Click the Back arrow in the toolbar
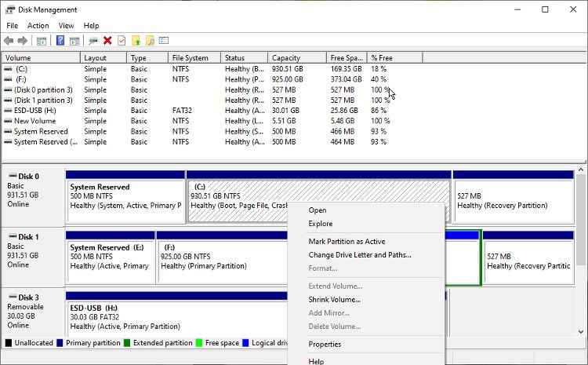The image size is (588, 365). pyautogui.click(x=9, y=41)
